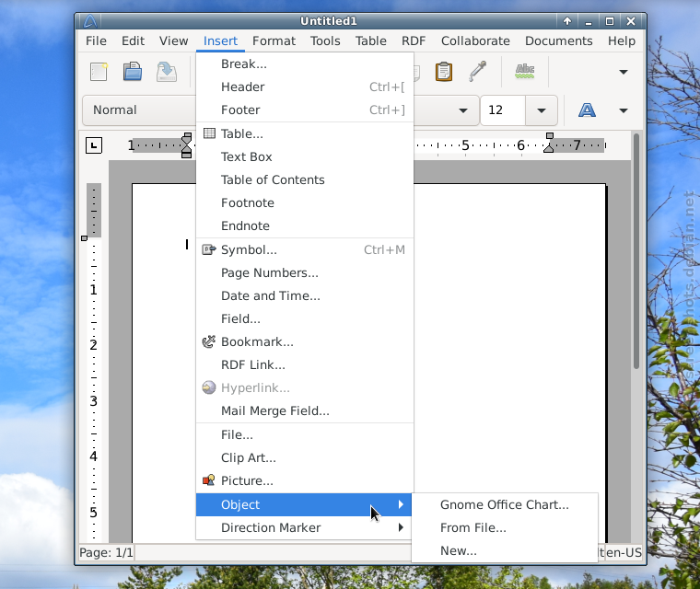This screenshot has height=589, width=700.
Task: Click the Picture icon in Insert menu
Action: [x=209, y=480]
